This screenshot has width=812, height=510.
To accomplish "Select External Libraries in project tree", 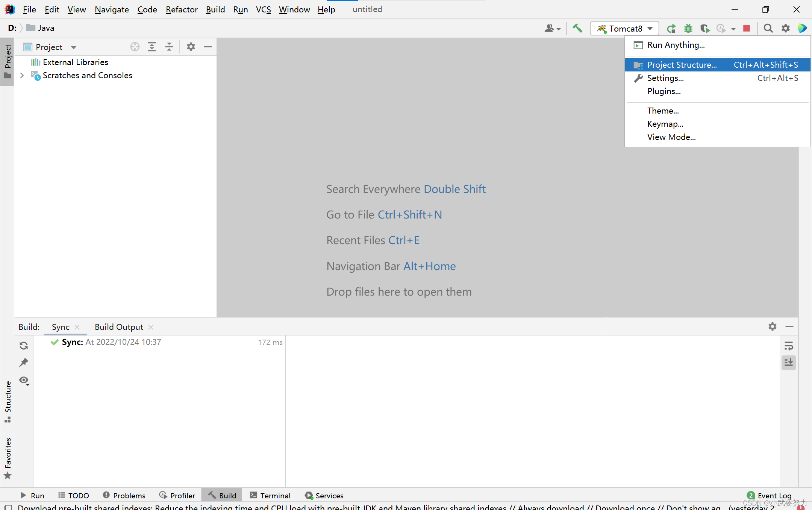I will pos(75,62).
